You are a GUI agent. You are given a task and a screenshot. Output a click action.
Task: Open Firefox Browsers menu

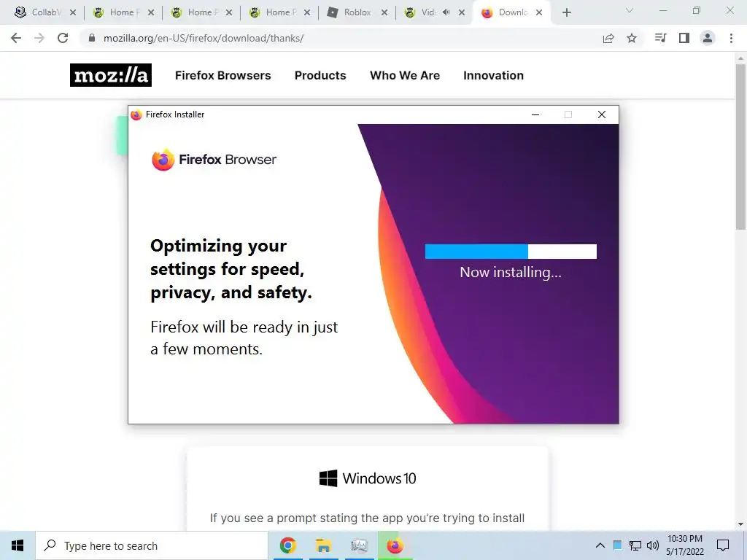pos(223,75)
